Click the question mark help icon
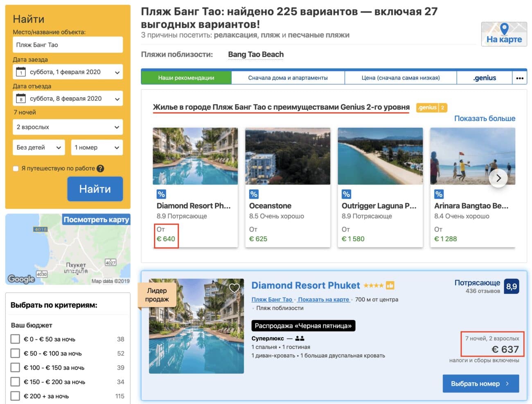Screen dimensions: 532x404 coord(100,168)
